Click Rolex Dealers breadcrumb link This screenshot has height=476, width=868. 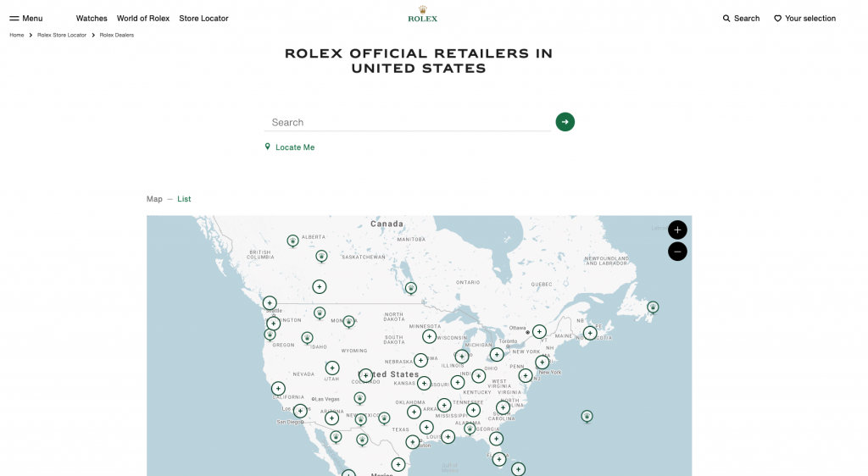pos(117,35)
